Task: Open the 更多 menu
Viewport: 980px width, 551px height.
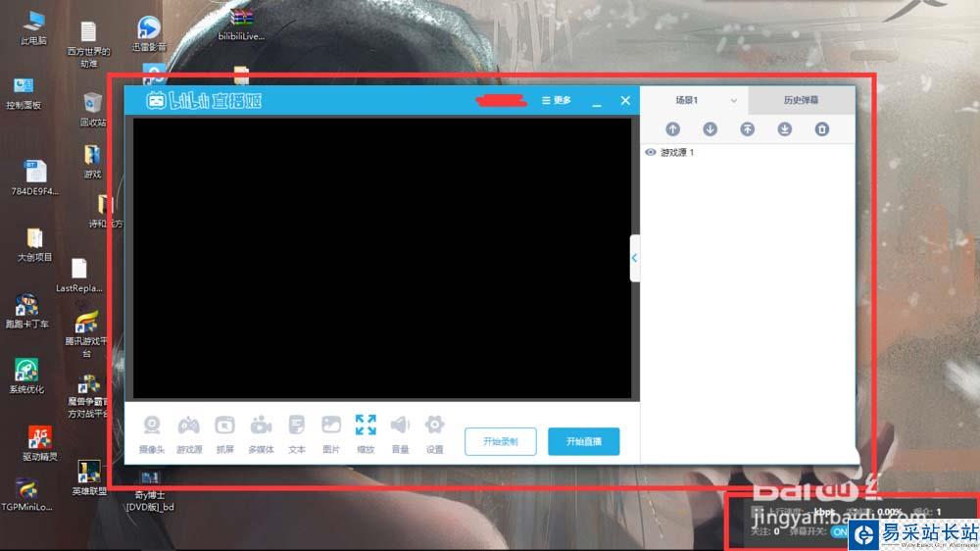Action: click(x=557, y=100)
